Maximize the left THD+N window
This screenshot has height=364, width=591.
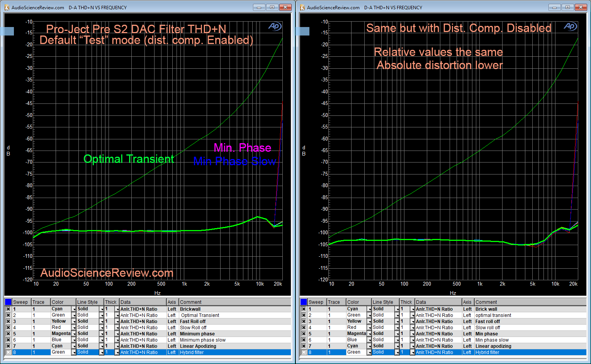pyautogui.click(x=272, y=7)
